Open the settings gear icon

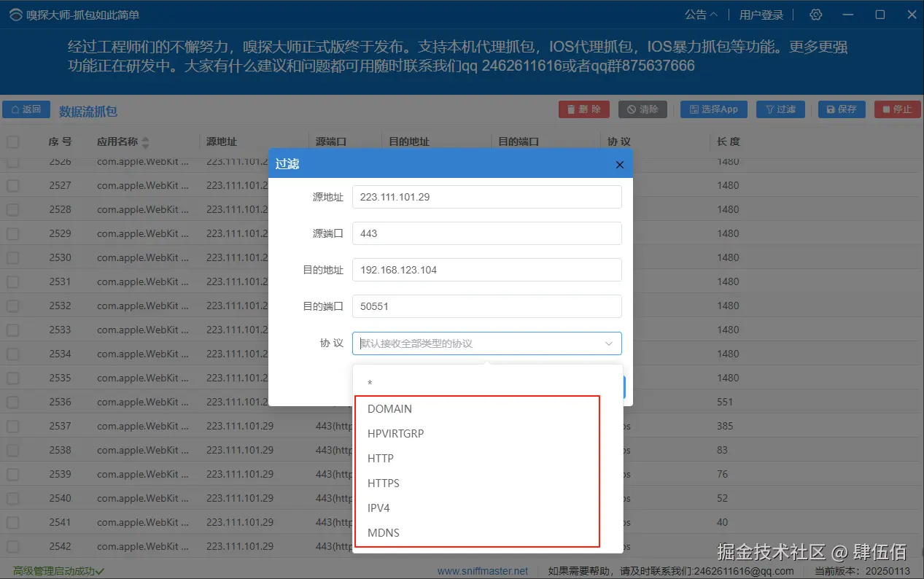[815, 14]
